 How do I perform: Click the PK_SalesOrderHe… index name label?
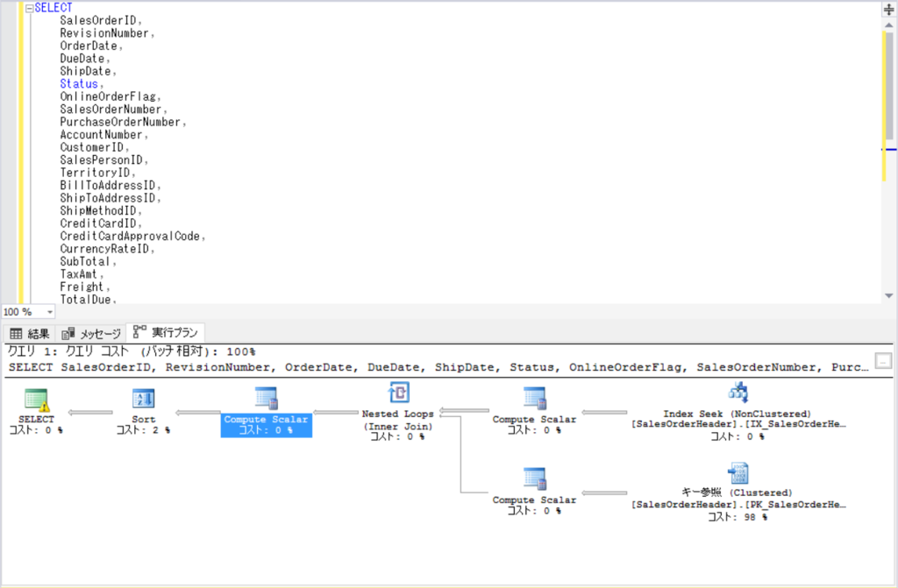coord(738,505)
